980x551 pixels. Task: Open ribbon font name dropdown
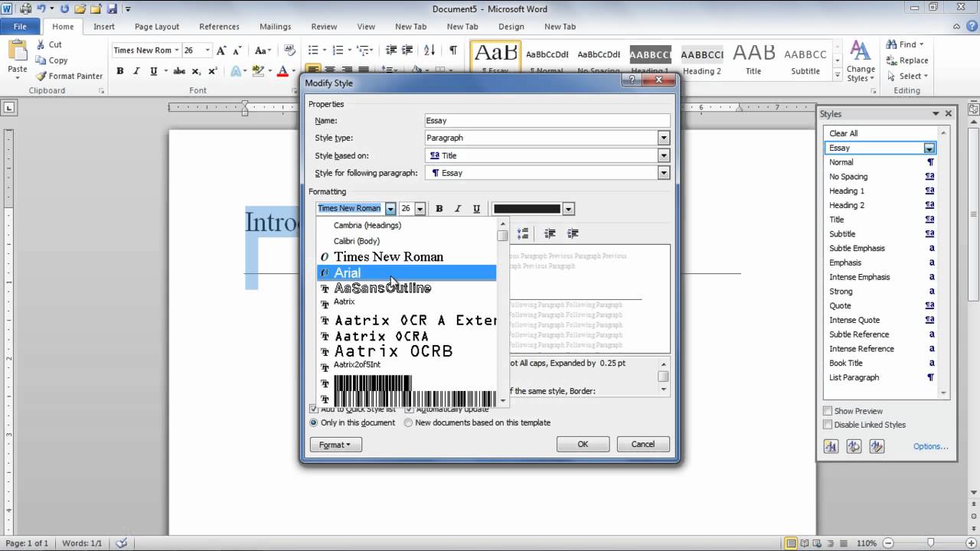177,51
